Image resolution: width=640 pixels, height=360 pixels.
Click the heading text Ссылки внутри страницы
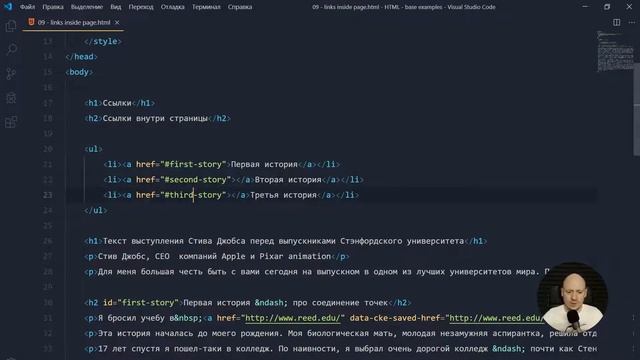tap(155, 118)
